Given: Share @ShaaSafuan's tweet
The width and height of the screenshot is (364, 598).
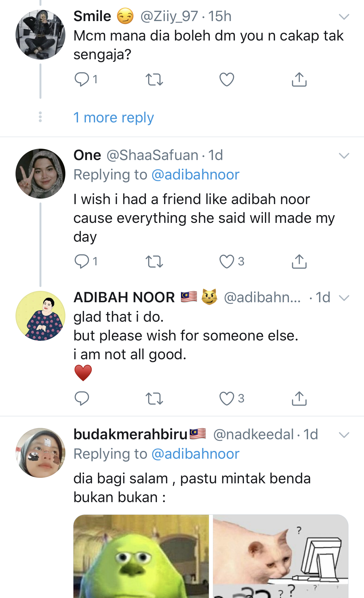Looking at the screenshot, I should [299, 261].
